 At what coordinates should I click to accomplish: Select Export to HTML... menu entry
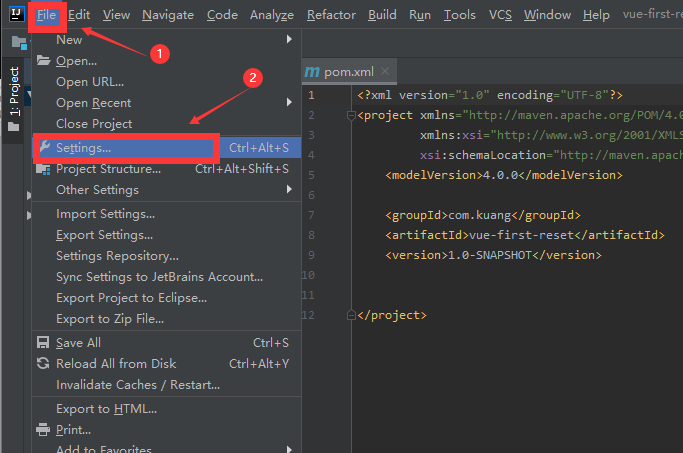[x=166, y=409]
